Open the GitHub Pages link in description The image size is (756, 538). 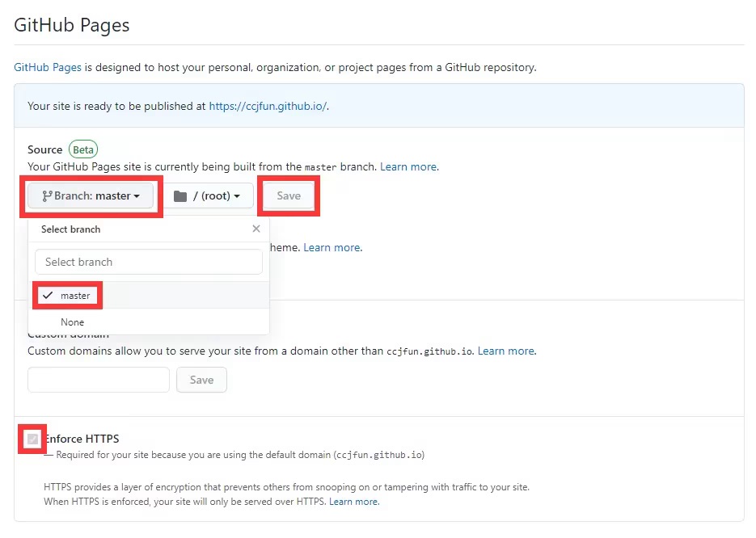(x=48, y=67)
